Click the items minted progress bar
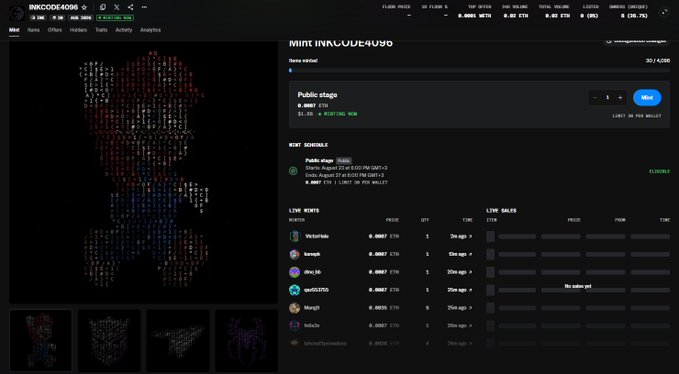This screenshot has width=679, height=374. [479, 70]
